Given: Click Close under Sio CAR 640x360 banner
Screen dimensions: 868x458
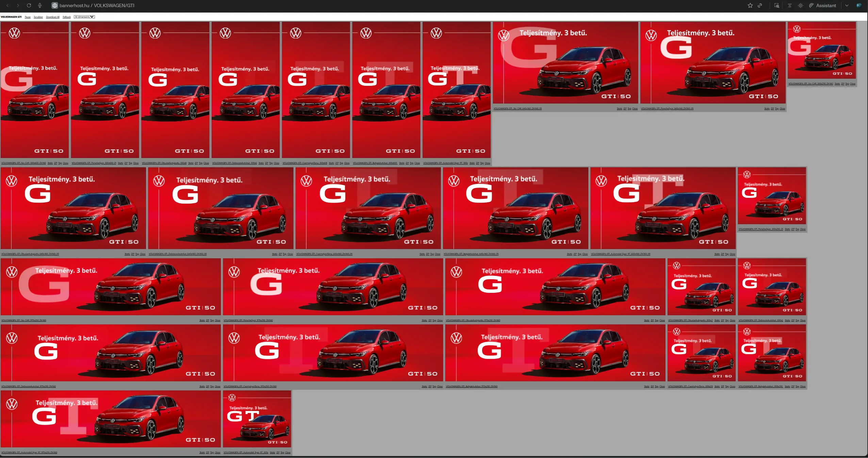Looking at the screenshot, I should click(635, 109).
